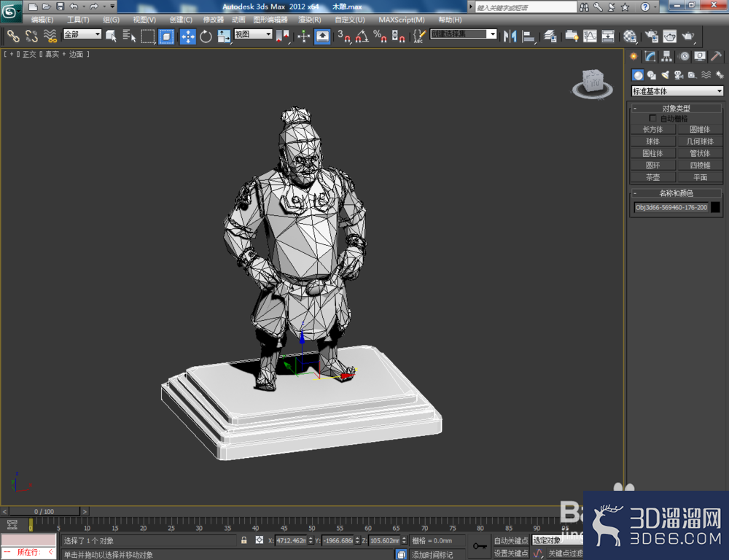Viewport: 729px width, 560px height.
Task: Toggle the Spinner Snap button
Action: [x=398, y=36]
